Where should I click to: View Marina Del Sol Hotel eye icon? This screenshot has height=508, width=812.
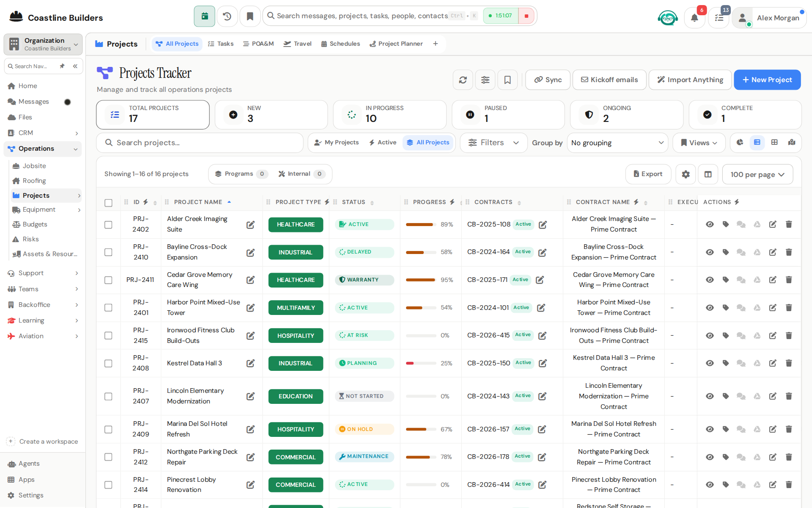710,429
